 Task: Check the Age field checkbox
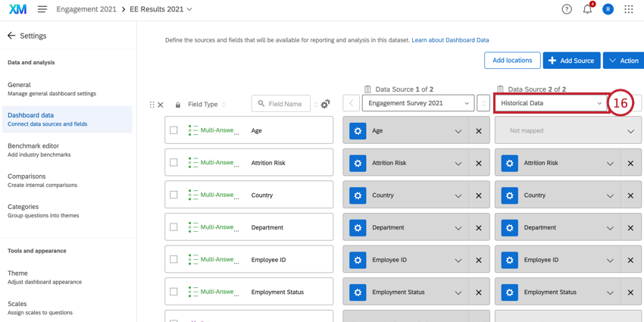click(x=174, y=130)
